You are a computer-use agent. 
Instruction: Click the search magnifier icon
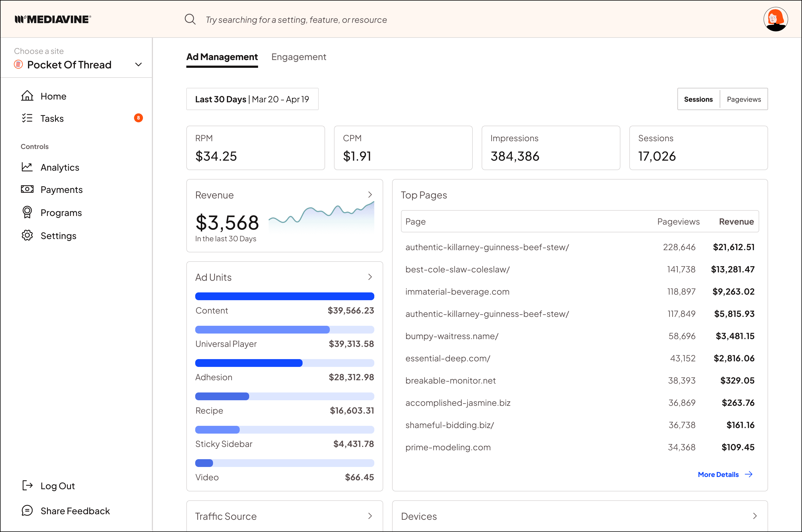(190, 19)
